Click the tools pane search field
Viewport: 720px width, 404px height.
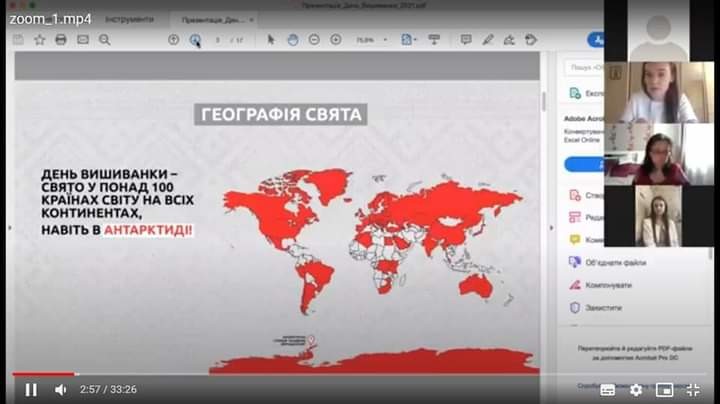coord(584,67)
